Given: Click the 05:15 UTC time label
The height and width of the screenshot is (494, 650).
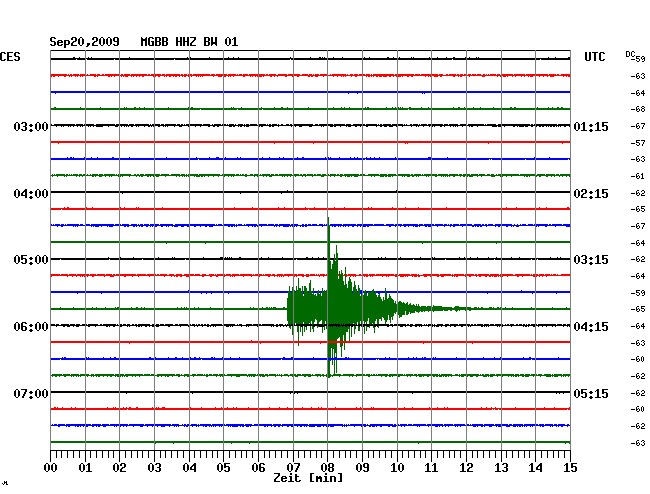Looking at the screenshot, I should 591,393.
